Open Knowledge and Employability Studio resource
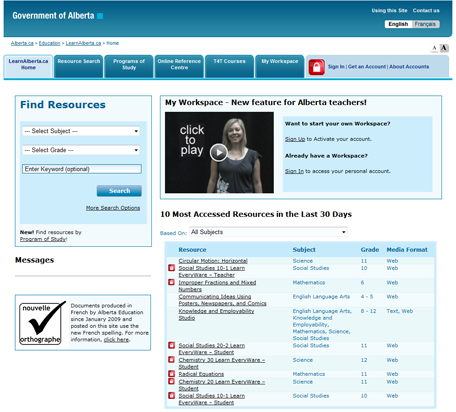456x412 pixels. point(216,314)
